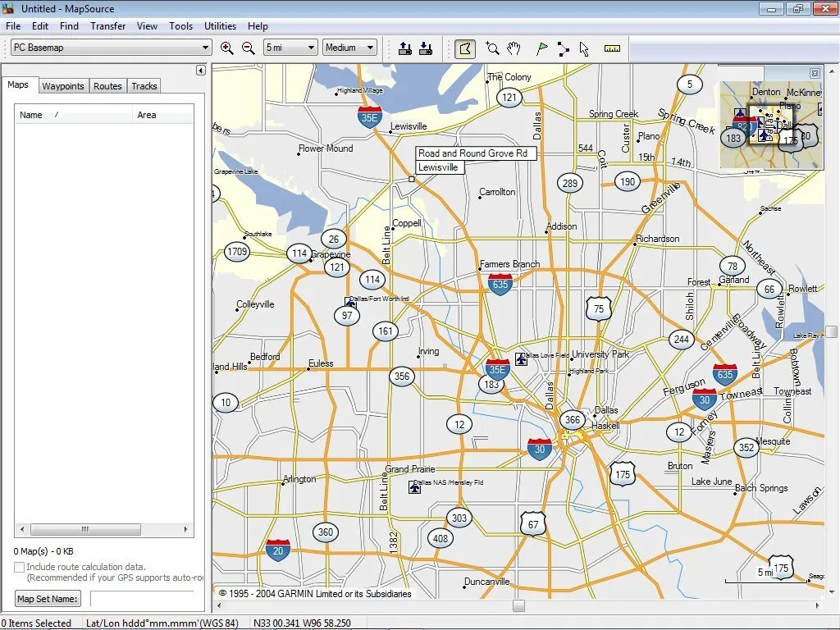Click the maps list scroll-left arrow

(22, 529)
